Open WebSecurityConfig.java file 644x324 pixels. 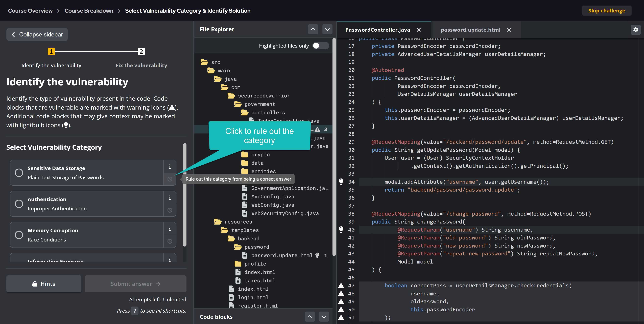click(280, 213)
